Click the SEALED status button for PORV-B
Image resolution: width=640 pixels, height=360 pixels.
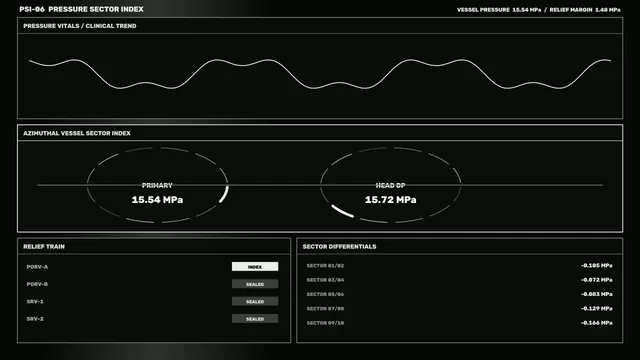pyautogui.click(x=255, y=284)
